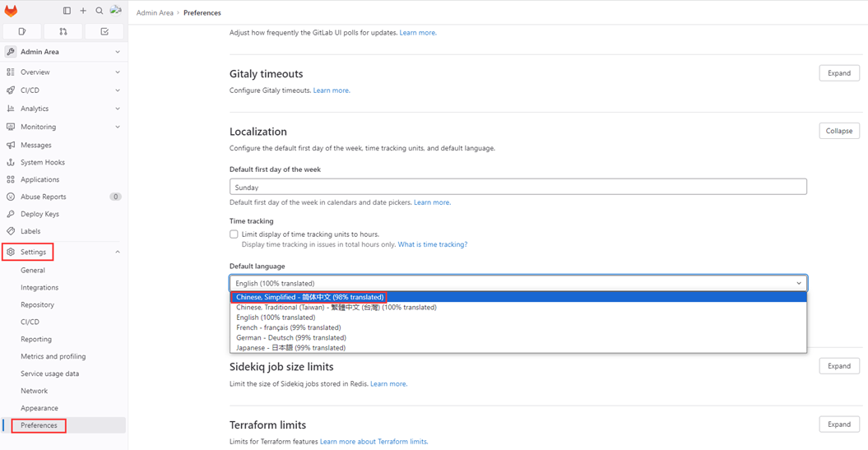
Task: Open the to-do list icon
Action: [104, 31]
